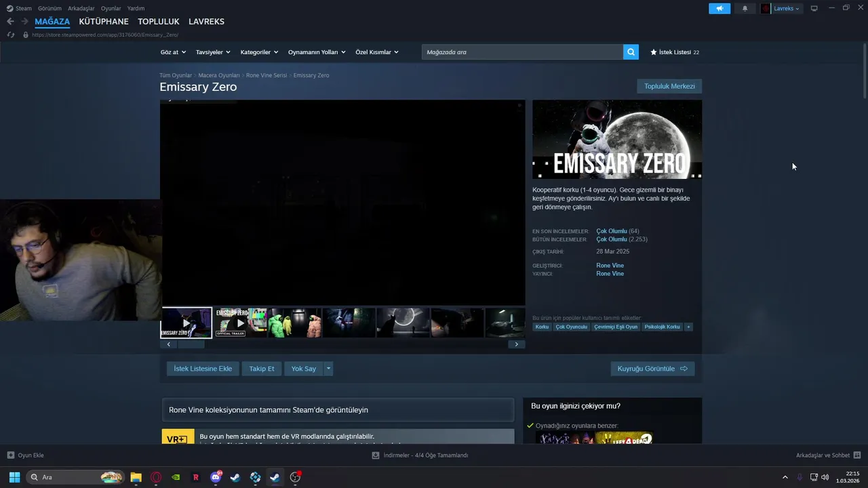Click the Tüm Oyunlar breadcrumb

click(176, 75)
